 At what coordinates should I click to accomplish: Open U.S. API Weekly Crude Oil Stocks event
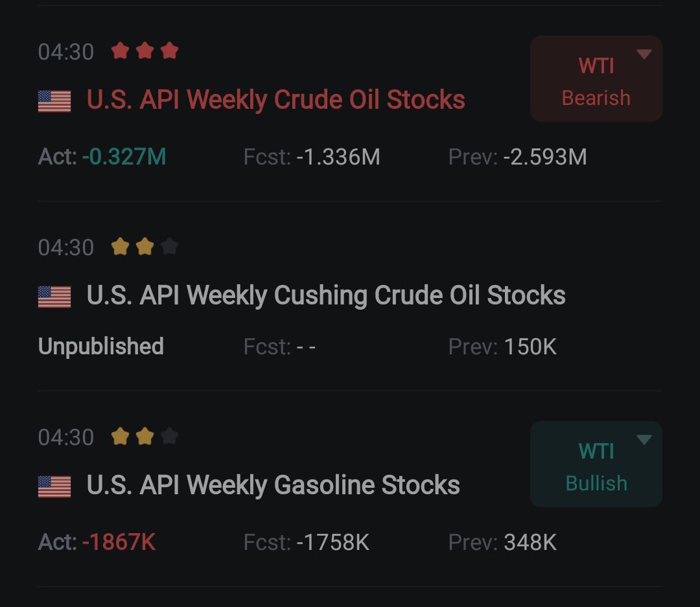pyautogui.click(x=275, y=100)
